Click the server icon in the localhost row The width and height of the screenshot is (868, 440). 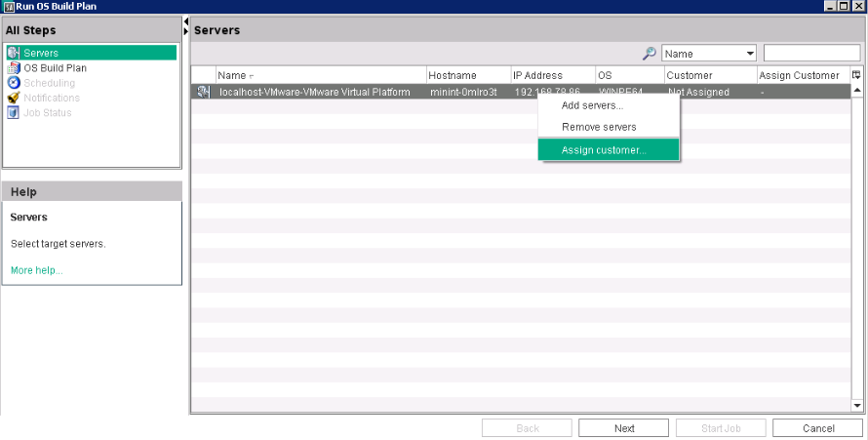203,92
